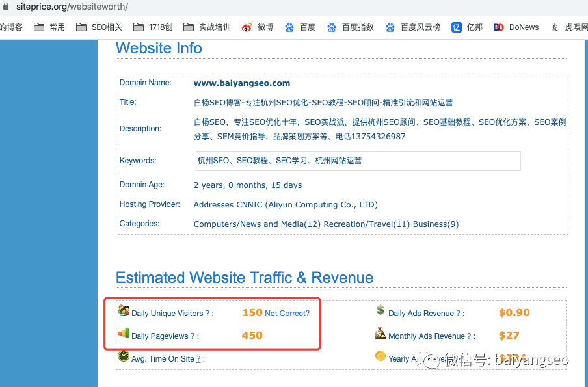This screenshot has height=387, width=588.
Task: Click the Daily Pageviews bar chart icon
Action: 124,333
